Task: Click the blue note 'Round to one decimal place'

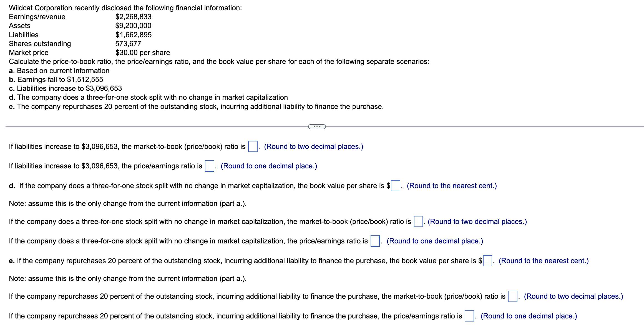Action: (268, 166)
